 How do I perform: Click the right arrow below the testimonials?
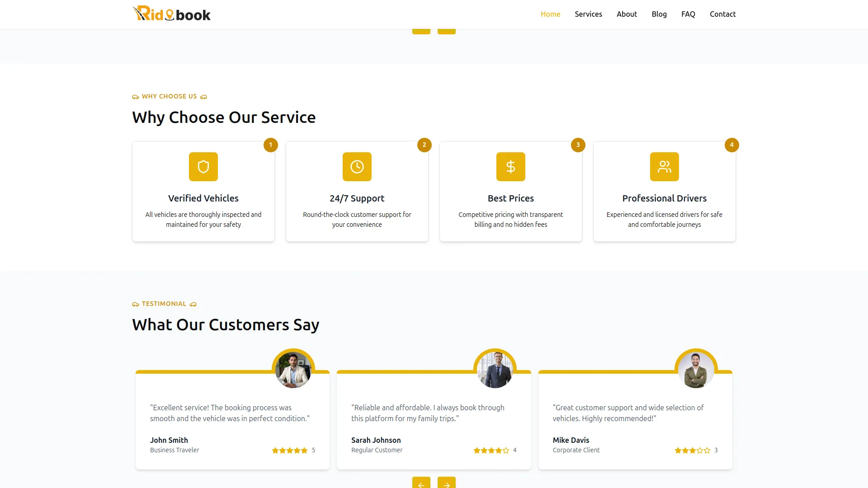[x=447, y=483]
